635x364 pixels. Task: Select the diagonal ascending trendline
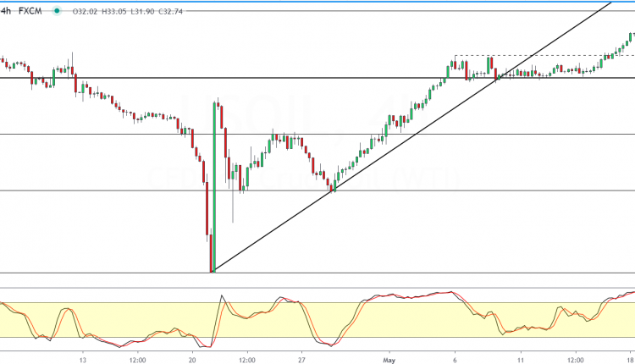tap(412, 137)
